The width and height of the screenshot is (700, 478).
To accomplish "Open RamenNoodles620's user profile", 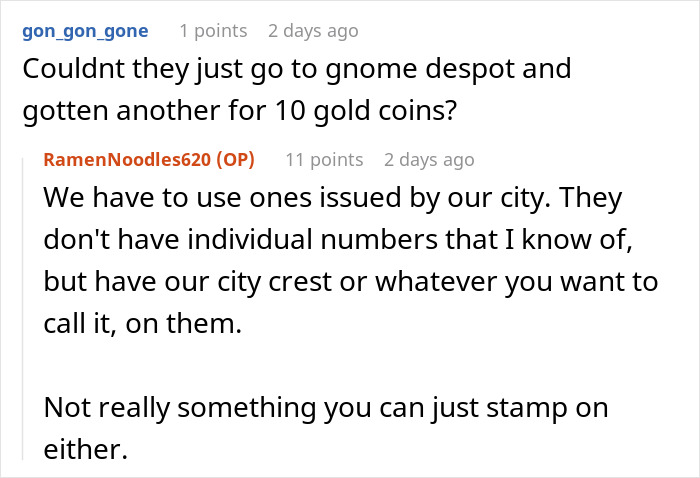I will 132,159.
